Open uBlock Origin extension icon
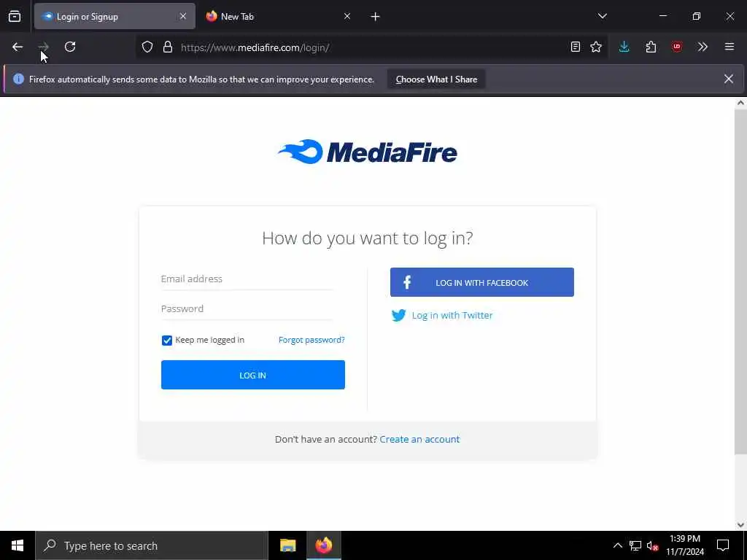747x560 pixels. 677,47
